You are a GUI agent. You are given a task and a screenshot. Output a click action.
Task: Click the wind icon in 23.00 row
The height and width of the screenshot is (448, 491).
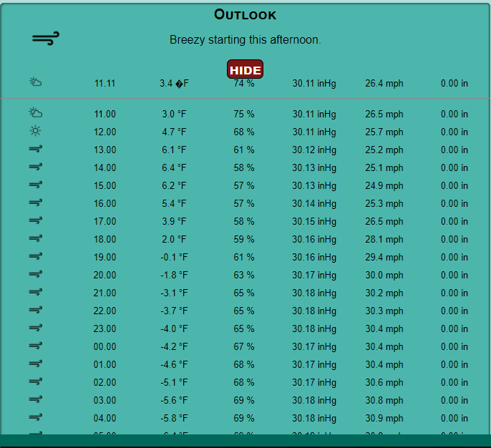pyautogui.click(x=35, y=328)
